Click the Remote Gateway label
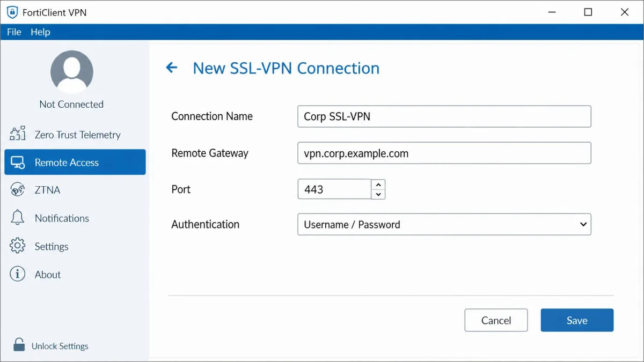 coord(210,153)
